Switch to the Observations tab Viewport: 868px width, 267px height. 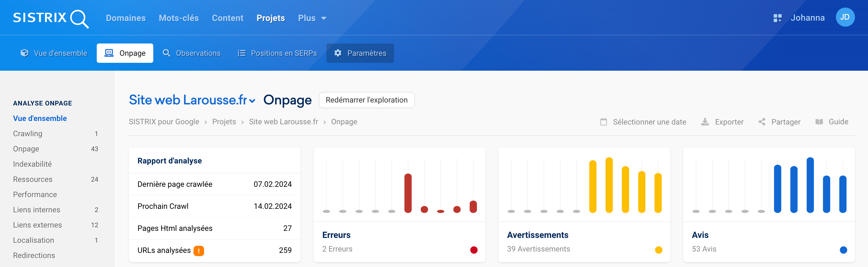click(191, 53)
